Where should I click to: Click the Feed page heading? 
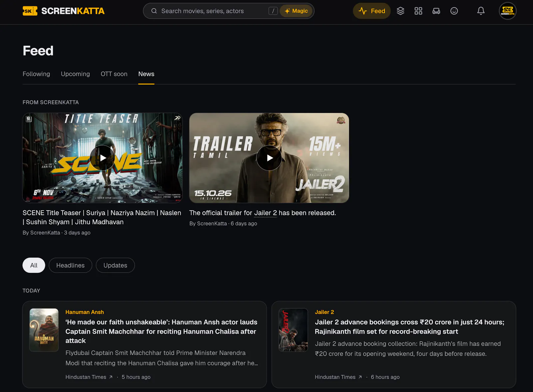click(x=38, y=51)
